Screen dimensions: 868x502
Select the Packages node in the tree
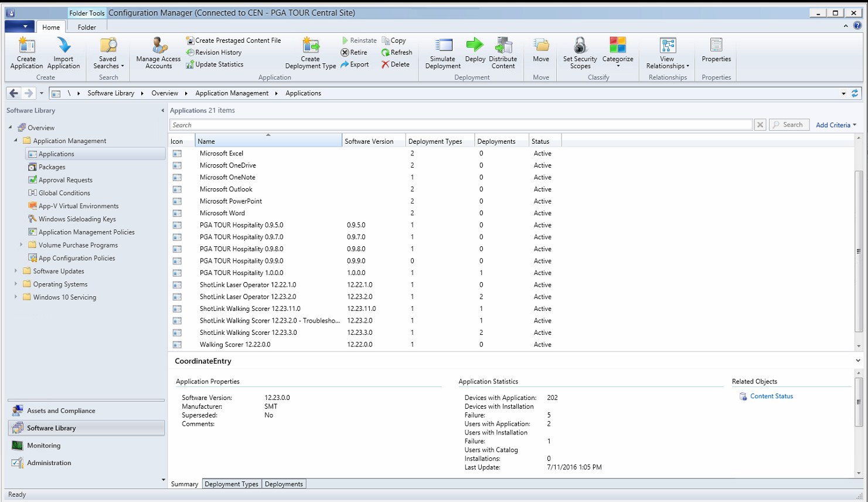click(52, 167)
